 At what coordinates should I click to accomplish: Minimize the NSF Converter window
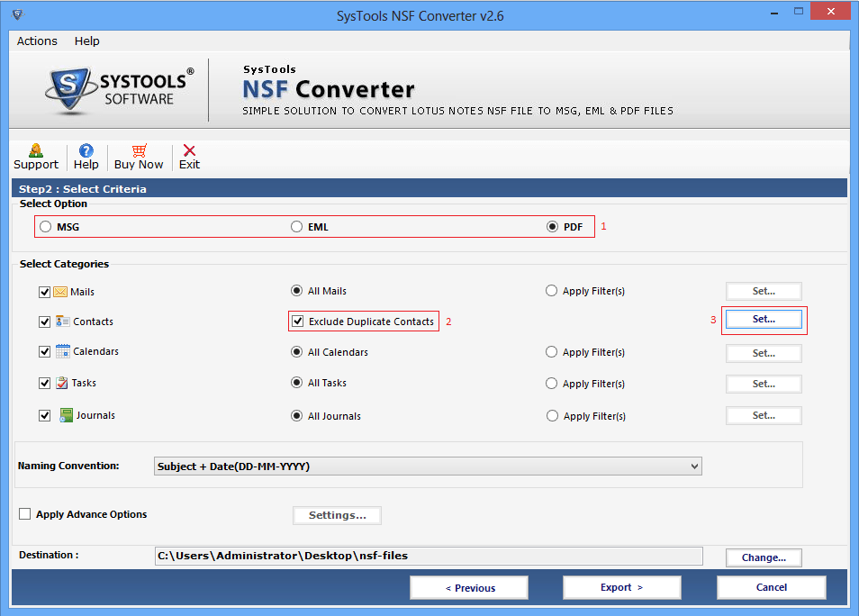click(774, 12)
